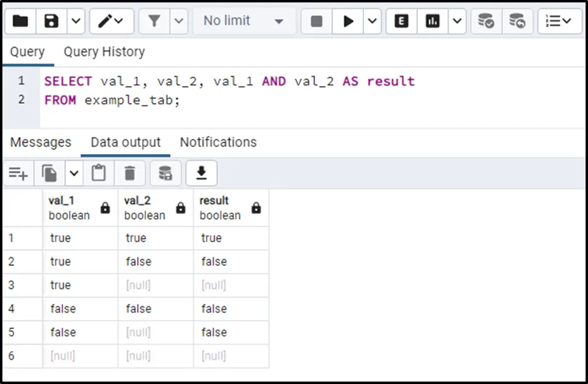Expand the Execute options dropdown arrow
Image resolution: width=588 pixels, height=384 pixels.
372,21
